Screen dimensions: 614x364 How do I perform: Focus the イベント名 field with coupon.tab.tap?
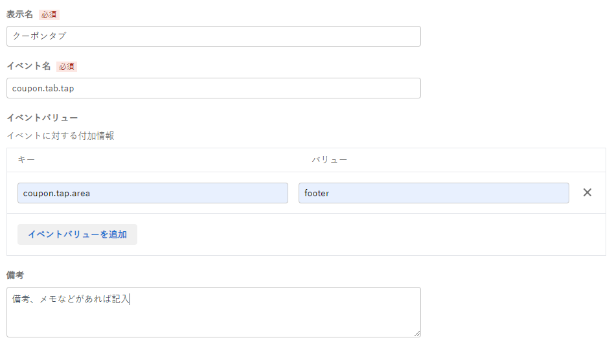pyautogui.click(x=214, y=88)
